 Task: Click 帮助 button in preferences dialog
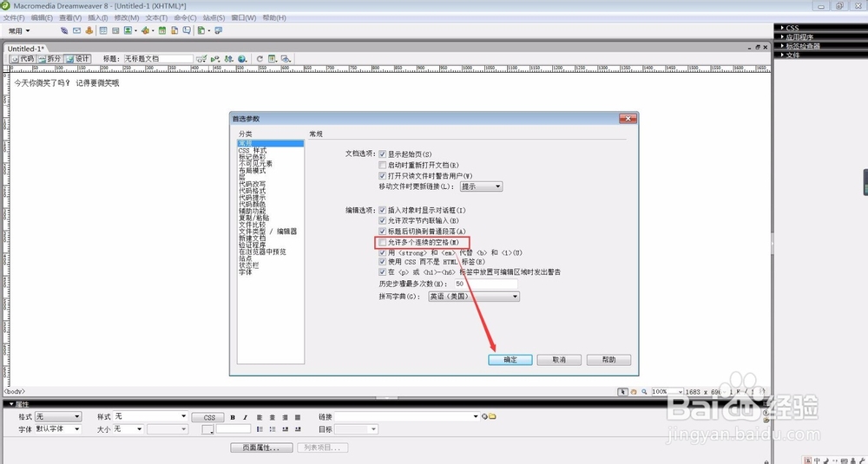(609, 359)
